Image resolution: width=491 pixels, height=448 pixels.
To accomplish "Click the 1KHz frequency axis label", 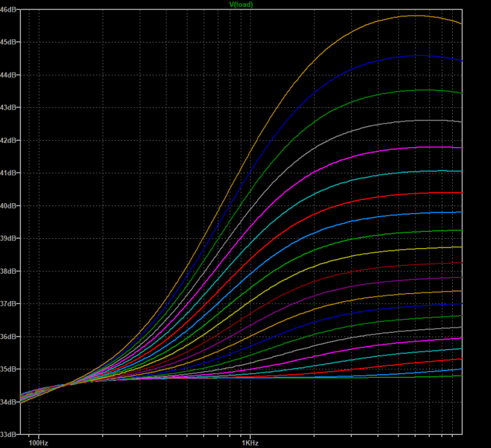I will (250, 442).
